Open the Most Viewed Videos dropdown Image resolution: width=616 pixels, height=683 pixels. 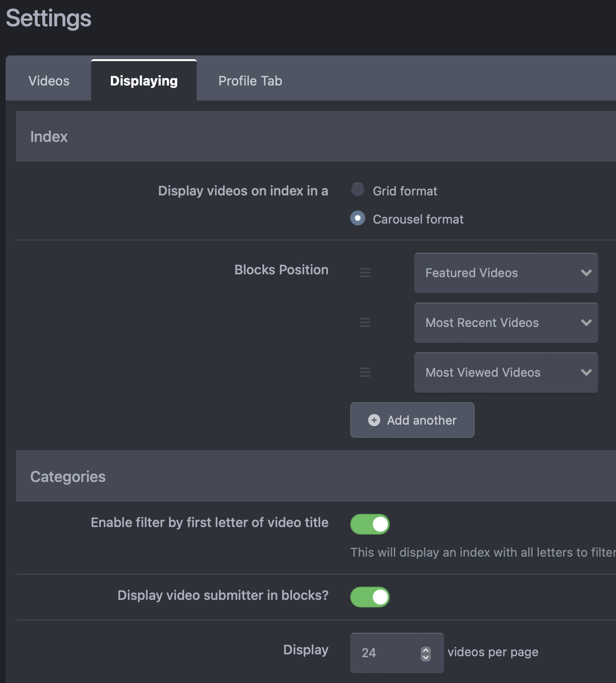pyautogui.click(x=506, y=373)
